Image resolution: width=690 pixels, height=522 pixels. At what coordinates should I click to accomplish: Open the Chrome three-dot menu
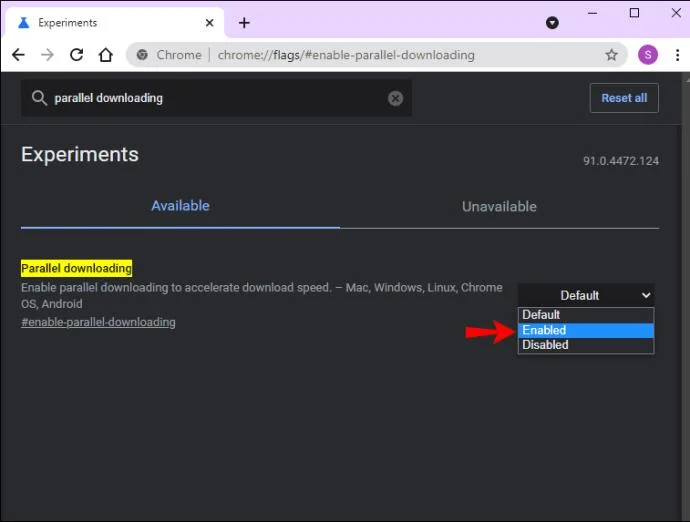[677, 55]
